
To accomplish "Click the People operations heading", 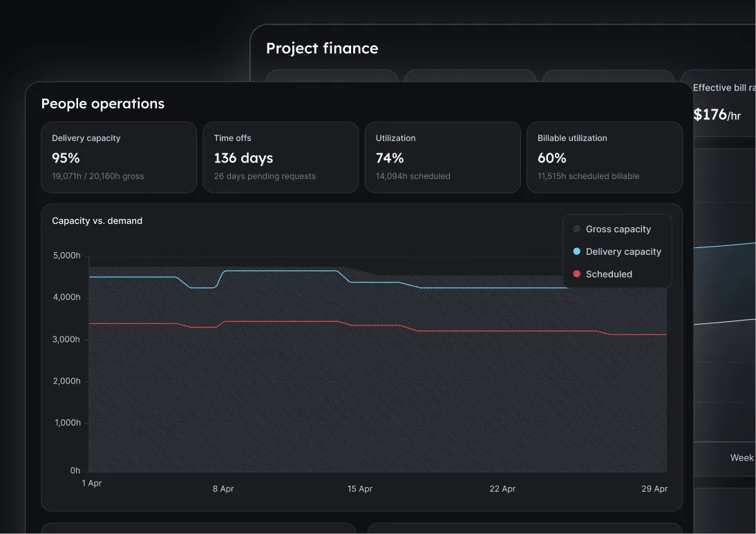I will 103,104.
